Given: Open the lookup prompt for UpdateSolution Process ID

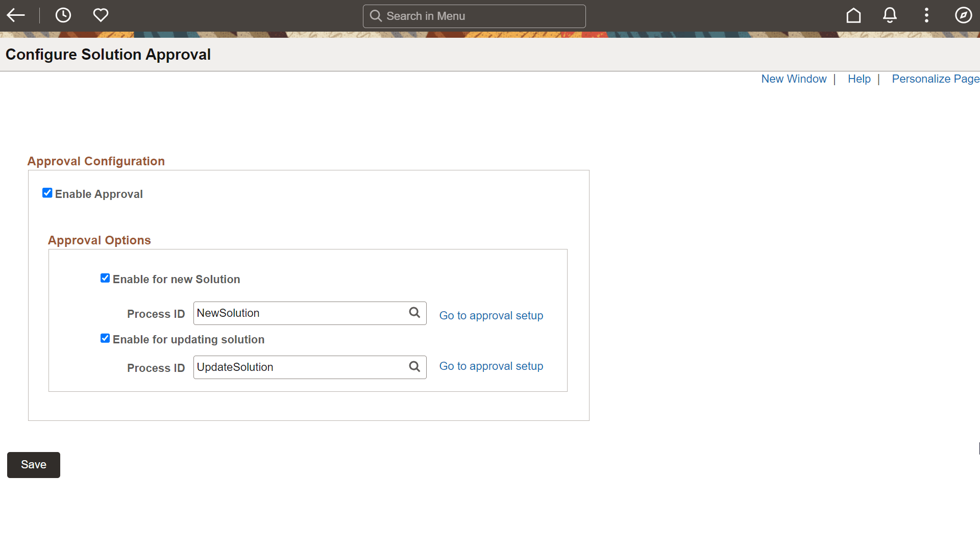Looking at the screenshot, I should [x=414, y=366].
